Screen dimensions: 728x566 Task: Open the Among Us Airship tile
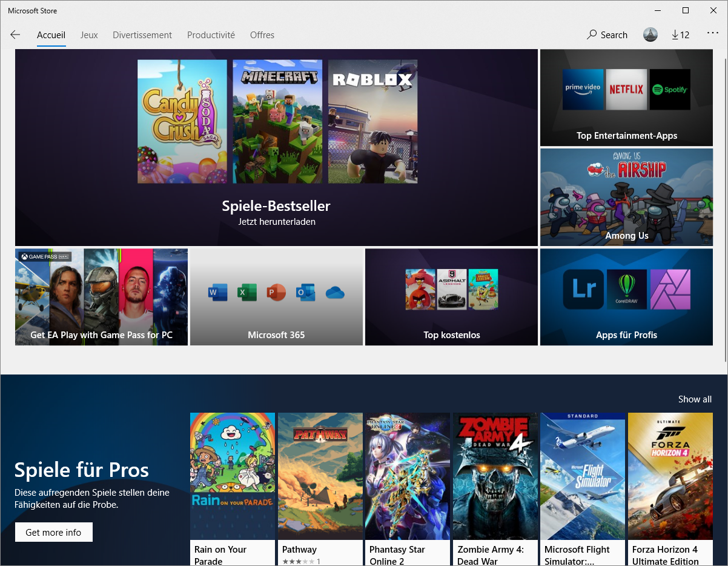coord(626,197)
